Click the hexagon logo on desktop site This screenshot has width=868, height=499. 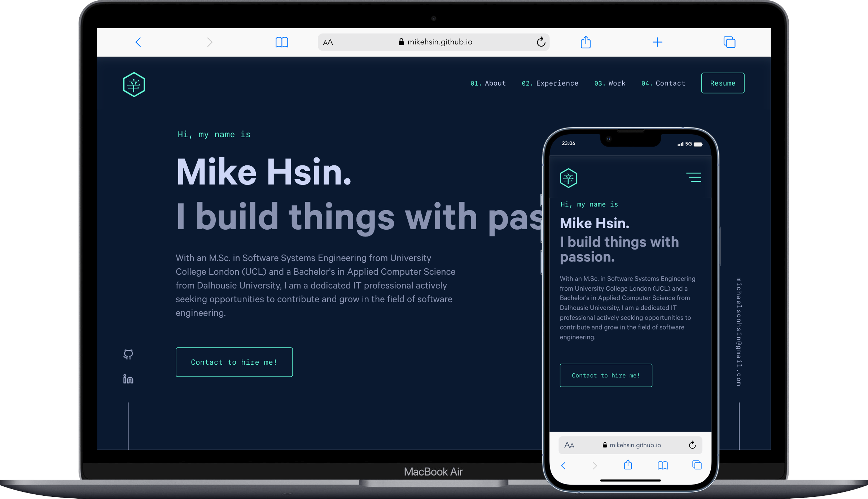pyautogui.click(x=134, y=85)
